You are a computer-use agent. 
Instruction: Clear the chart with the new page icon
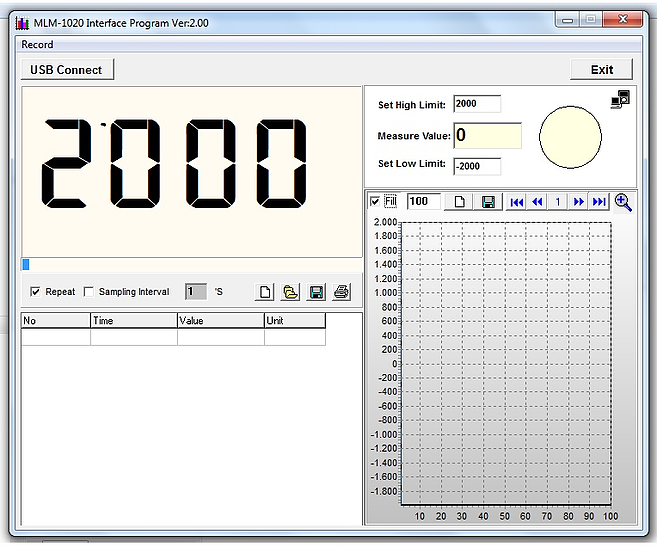[461, 202]
